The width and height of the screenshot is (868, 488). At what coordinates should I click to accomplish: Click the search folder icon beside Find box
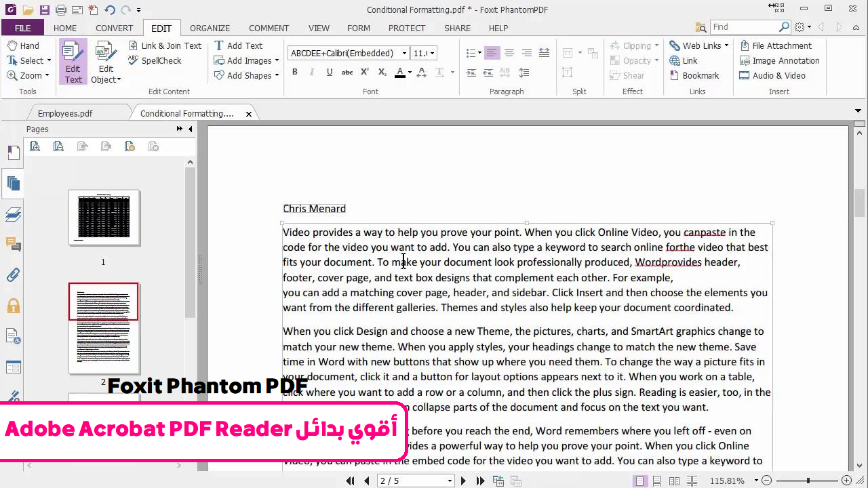(x=701, y=27)
